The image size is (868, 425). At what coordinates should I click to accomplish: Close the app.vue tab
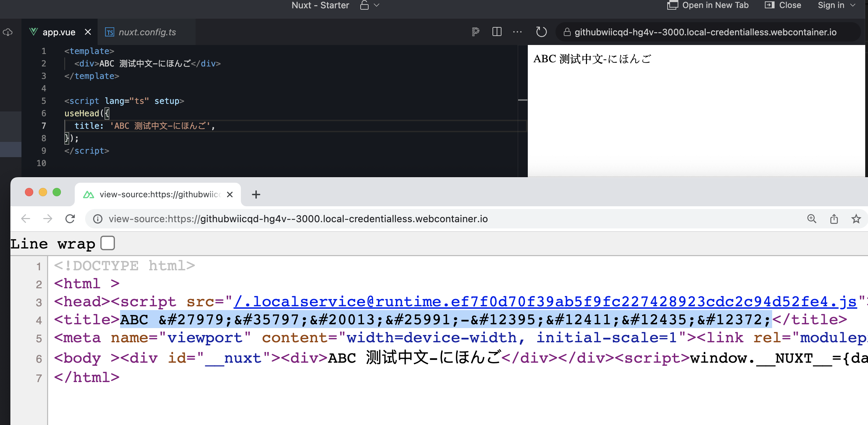pos(88,32)
